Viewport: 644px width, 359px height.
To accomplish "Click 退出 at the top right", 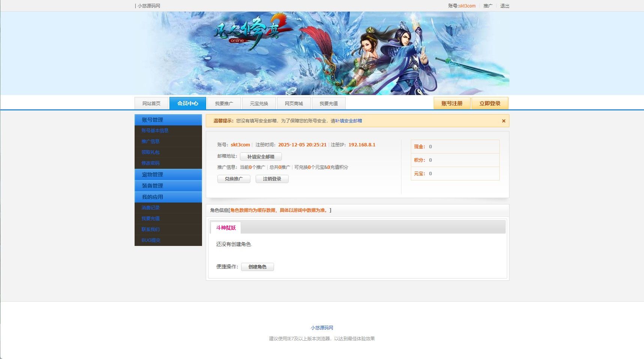I will click(504, 6).
